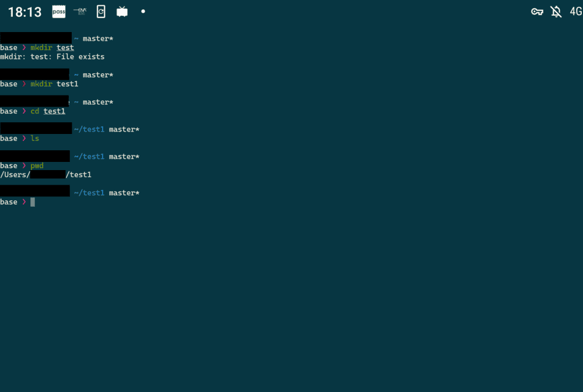Screen dimensions: 583x392
Task: Click the underlined 'test1' in the cd command
Action: coord(54,111)
